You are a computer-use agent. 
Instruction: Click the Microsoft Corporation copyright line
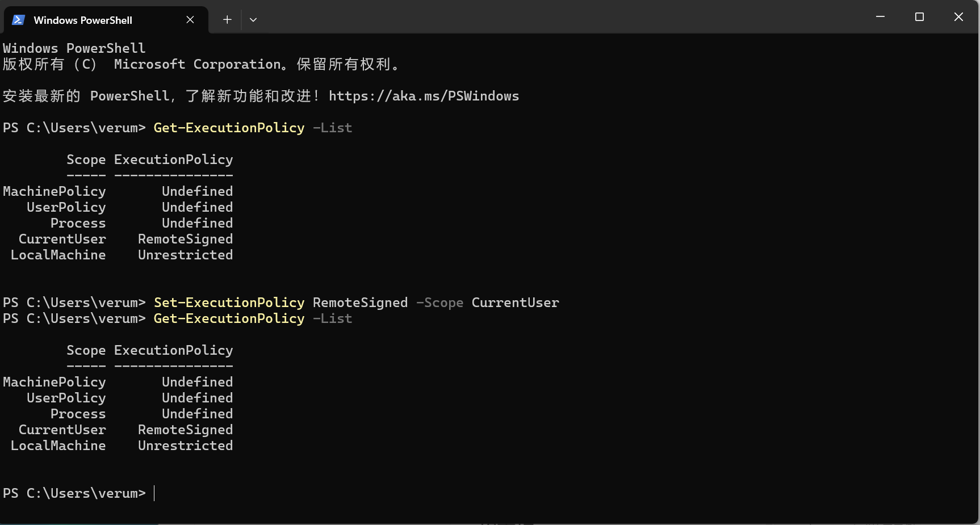pos(201,64)
